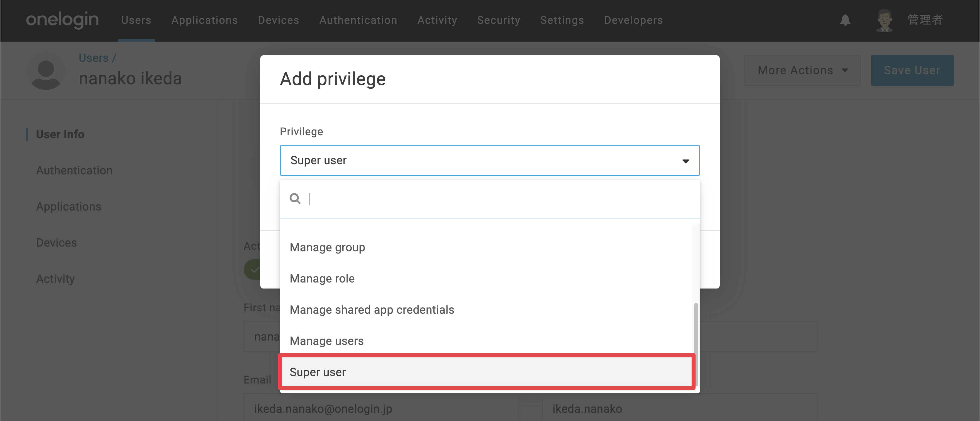Expand the Privilege dropdown arrow
The image size is (980, 421).
coord(686,161)
